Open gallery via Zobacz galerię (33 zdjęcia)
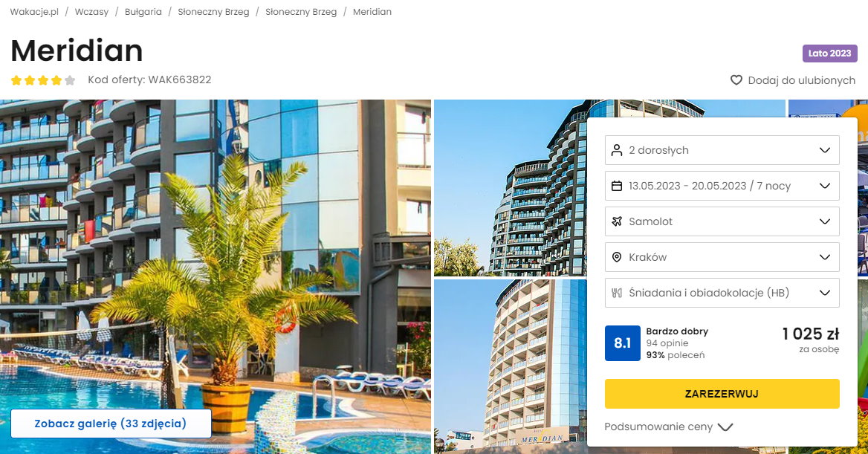 [111, 424]
